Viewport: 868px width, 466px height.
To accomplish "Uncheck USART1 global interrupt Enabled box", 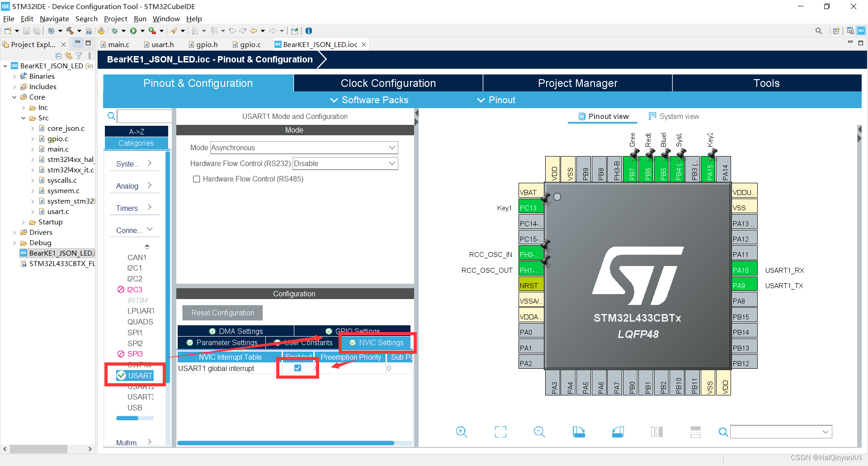I will pos(297,368).
